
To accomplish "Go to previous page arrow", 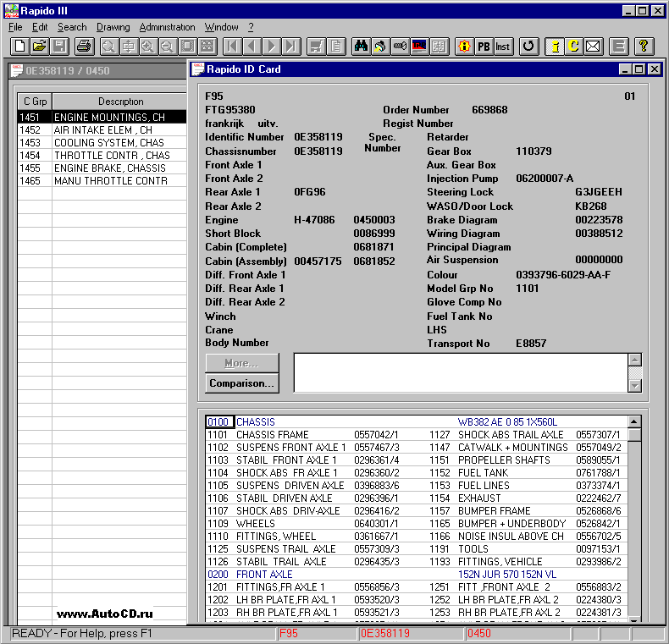I will 252,46.
